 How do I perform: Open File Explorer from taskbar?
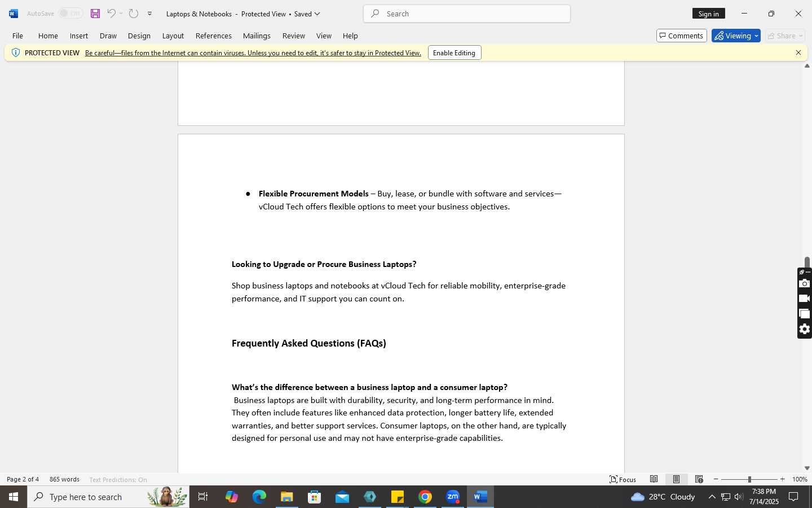click(287, 497)
